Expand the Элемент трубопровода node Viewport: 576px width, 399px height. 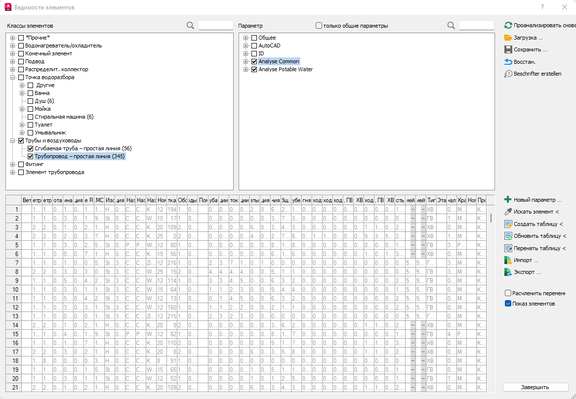pyautogui.click(x=13, y=172)
